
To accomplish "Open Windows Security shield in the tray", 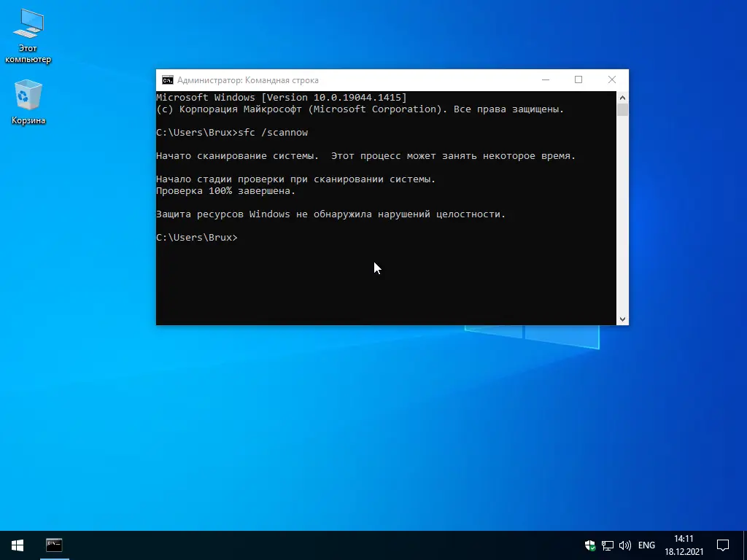I will (589, 545).
